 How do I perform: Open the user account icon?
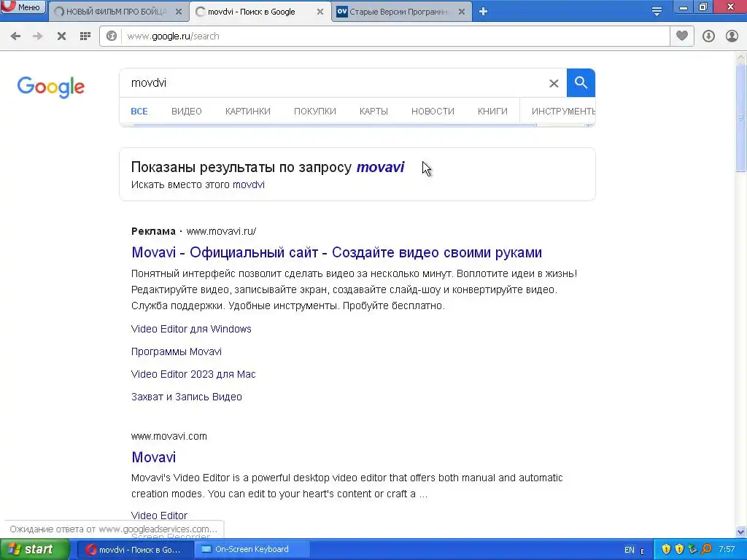pyautogui.click(x=732, y=36)
